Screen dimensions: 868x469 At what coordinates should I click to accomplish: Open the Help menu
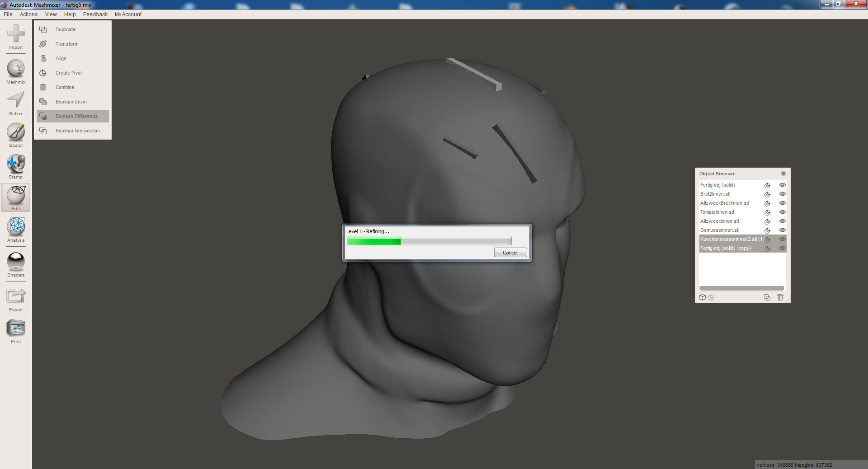pos(70,14)
